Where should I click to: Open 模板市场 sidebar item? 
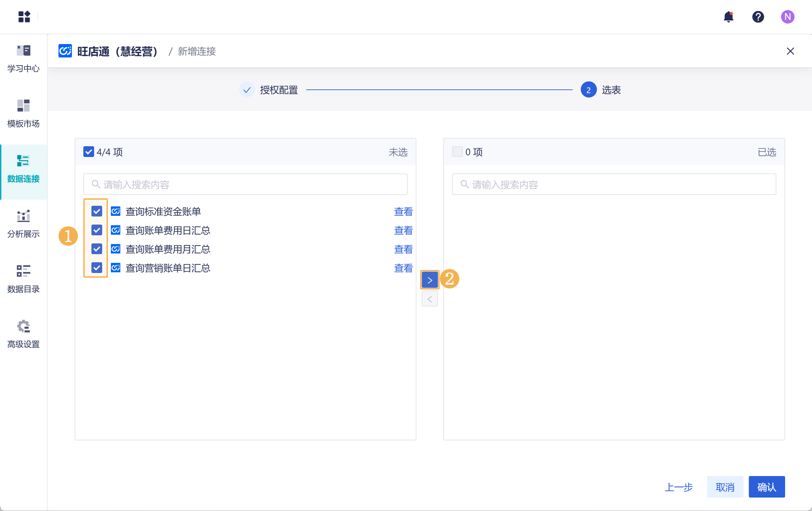[23, 114]
